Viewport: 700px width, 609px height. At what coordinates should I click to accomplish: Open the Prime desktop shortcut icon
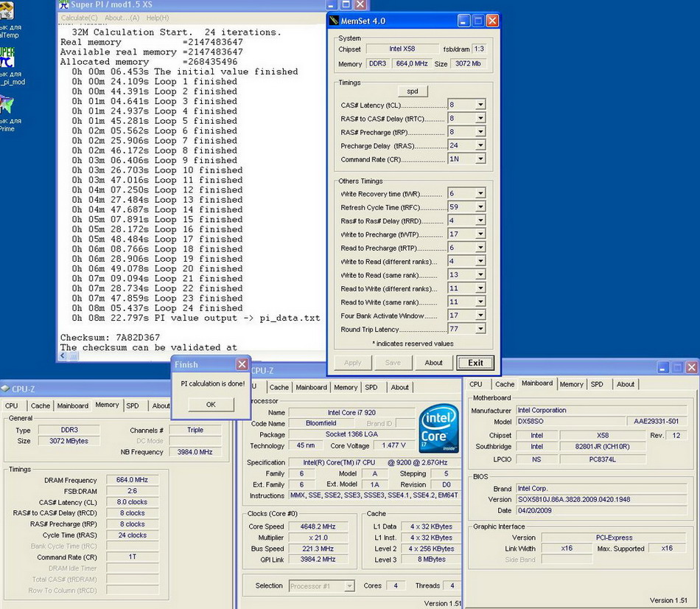(7, 105)
